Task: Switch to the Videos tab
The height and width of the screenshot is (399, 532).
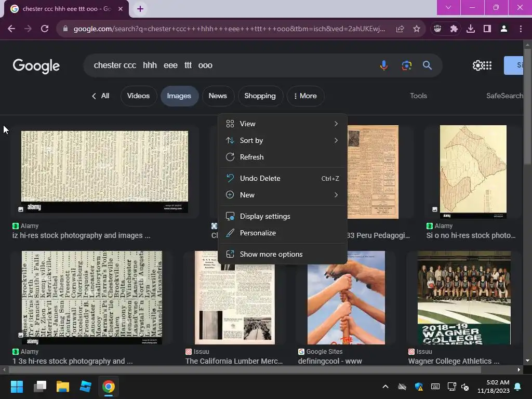Action: tap(138, 96)
